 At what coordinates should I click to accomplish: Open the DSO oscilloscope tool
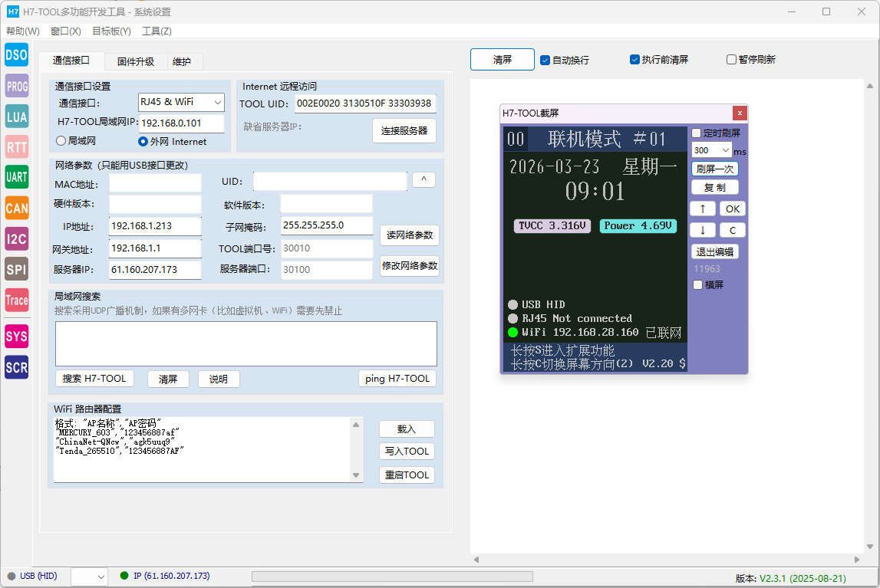pyautogui.click(x=17, y=54)
